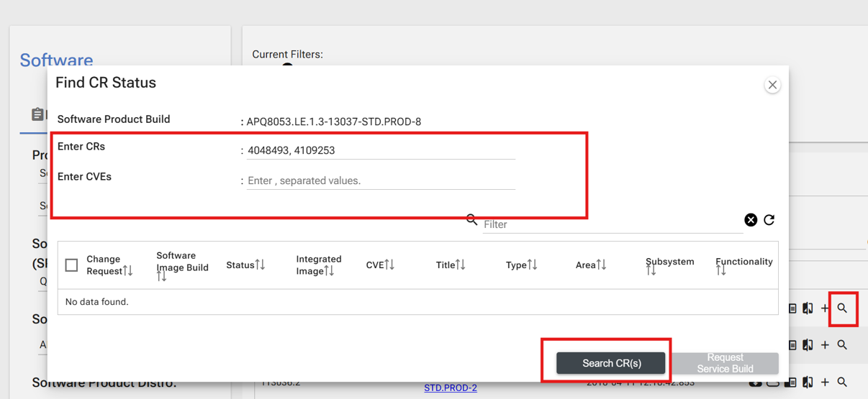Viewport: 868px width, 399px height.
Task: Click the compare icon in the STD.PROD-2 row
Action: (x=808, y=382)
